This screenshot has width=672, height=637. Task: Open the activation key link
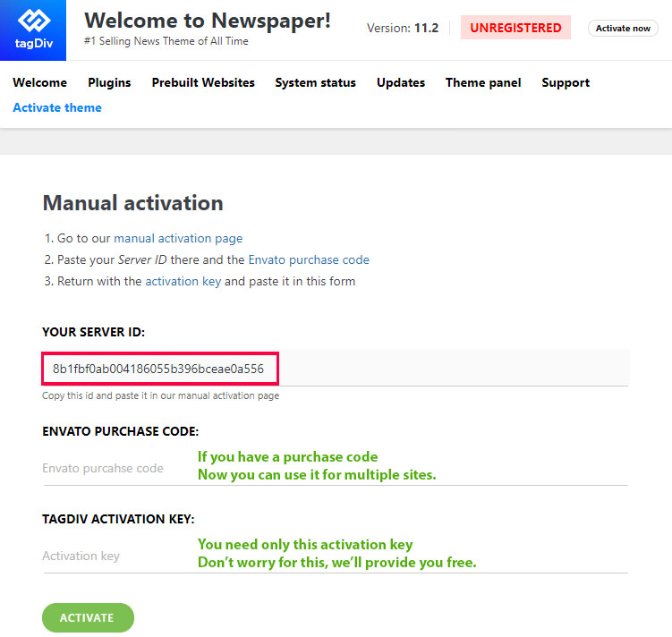click(183, 281)
